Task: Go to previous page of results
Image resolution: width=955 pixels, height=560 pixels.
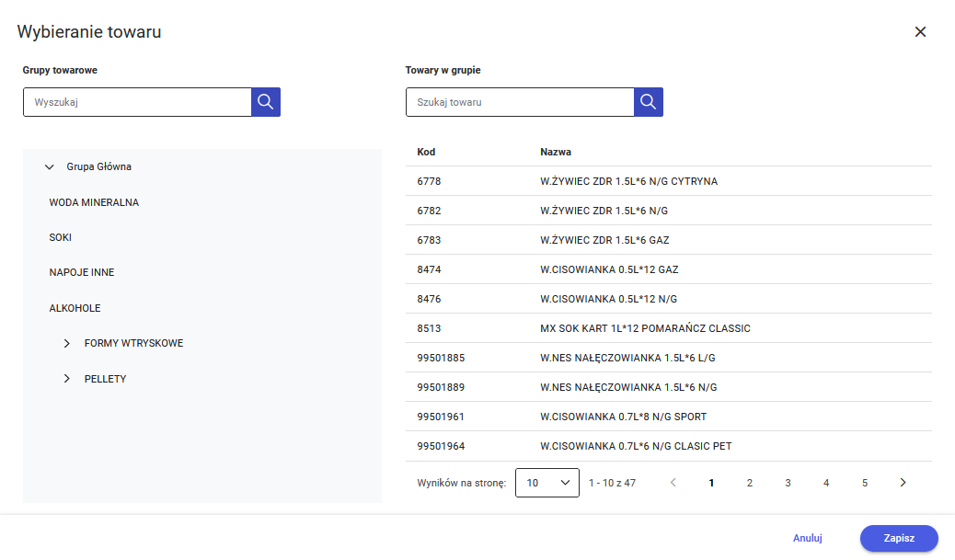Action: (x=673, y=483)
